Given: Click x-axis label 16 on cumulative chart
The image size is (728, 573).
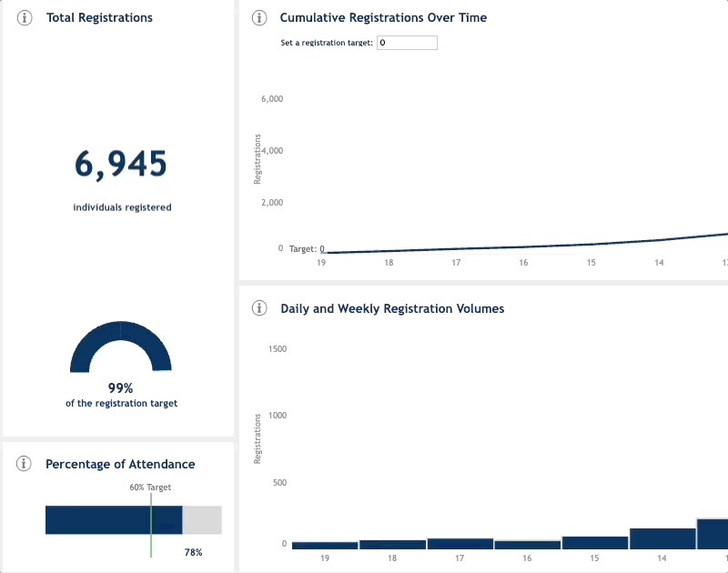Looking at the screenshot, I should [524, 263].
